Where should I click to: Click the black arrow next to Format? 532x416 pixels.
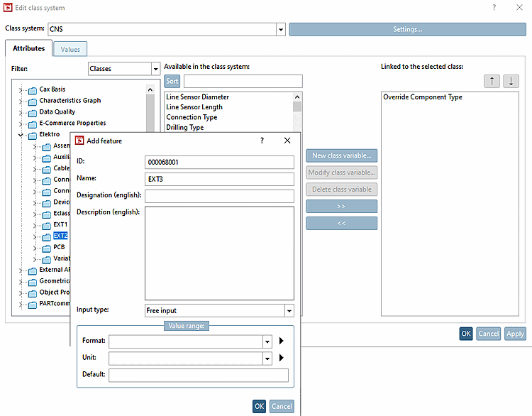282,341
